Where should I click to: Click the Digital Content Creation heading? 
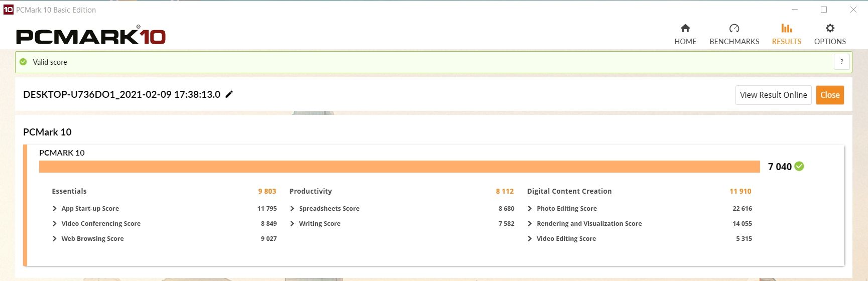click(x=569, y=191)
